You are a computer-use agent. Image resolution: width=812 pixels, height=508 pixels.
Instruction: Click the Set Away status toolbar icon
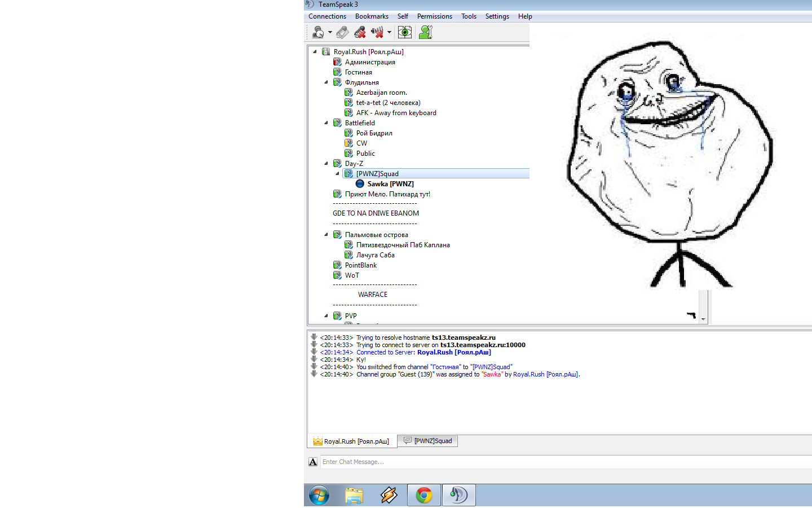coord(318,32)
